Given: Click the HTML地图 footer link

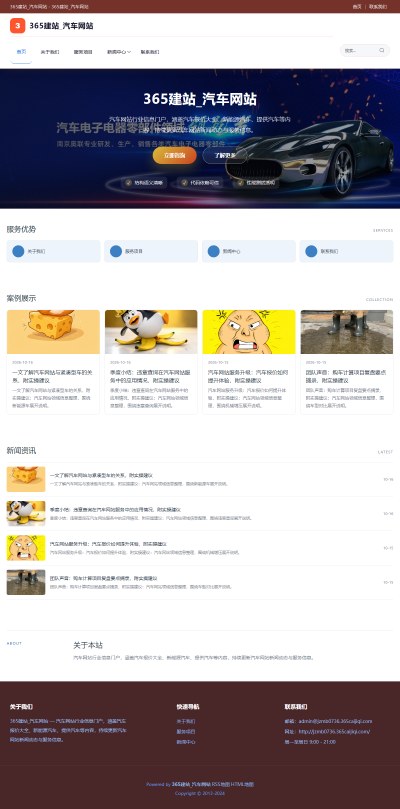Looking at the screenshot, I should click(x=243, y=784).
